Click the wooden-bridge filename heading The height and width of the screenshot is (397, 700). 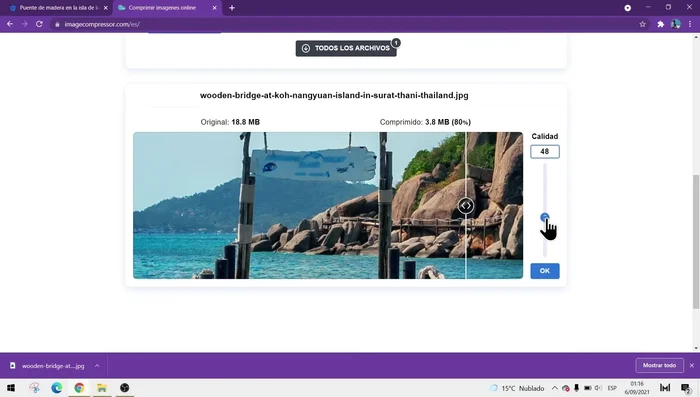point(334,95)
